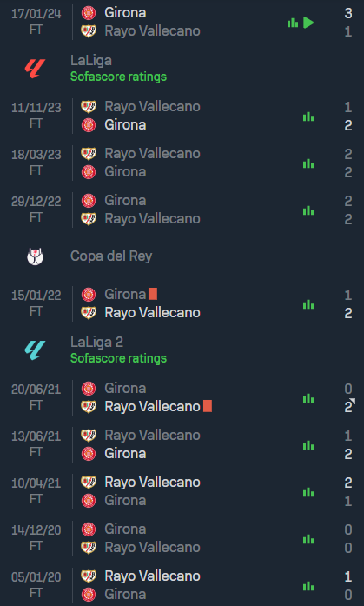Open the Copa del Rey trophy icon
This screenshot has height=606, width=364.
coord(35,256)
